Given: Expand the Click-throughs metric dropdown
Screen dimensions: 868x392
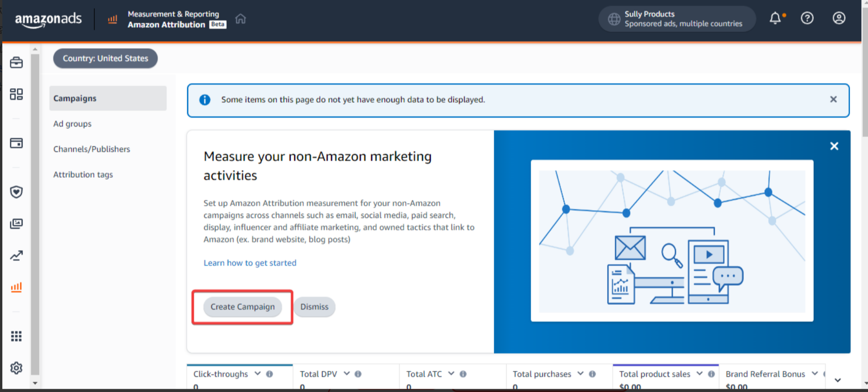Looking at the screenshot, I should click(x=258, y=374).
